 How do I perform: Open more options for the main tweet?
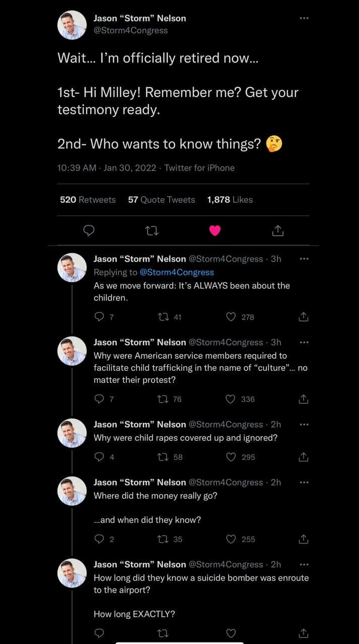[303, 18]
